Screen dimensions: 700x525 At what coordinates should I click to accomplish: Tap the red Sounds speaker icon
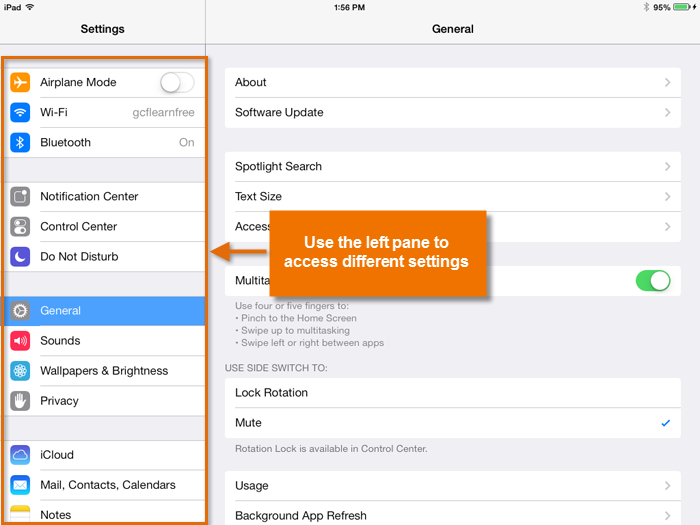(x=20, y=341)
